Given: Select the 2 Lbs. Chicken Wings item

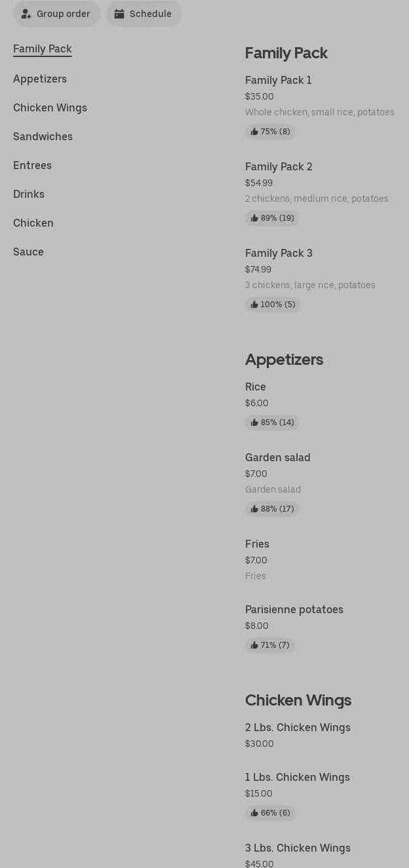Looking at the screenshot, I should pos(298,728).
